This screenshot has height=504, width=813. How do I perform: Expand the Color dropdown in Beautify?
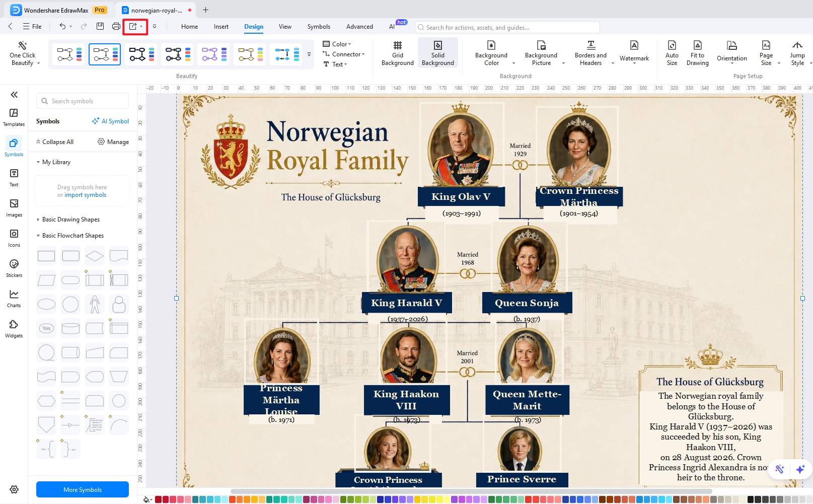[x=337, y=44]
